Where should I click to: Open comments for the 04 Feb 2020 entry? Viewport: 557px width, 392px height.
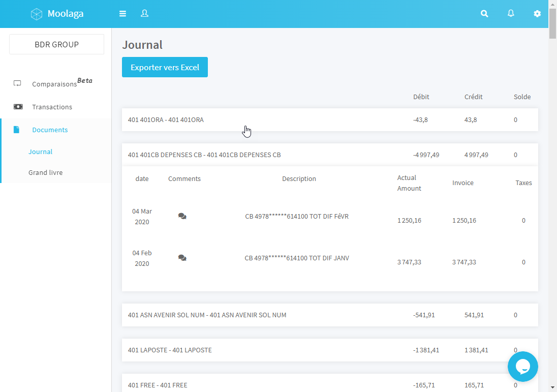[x=182, y=258]
